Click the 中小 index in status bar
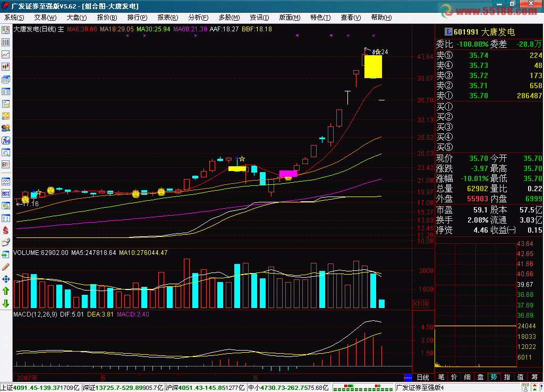This screenshot has width=544, height=392. (288, 388)
